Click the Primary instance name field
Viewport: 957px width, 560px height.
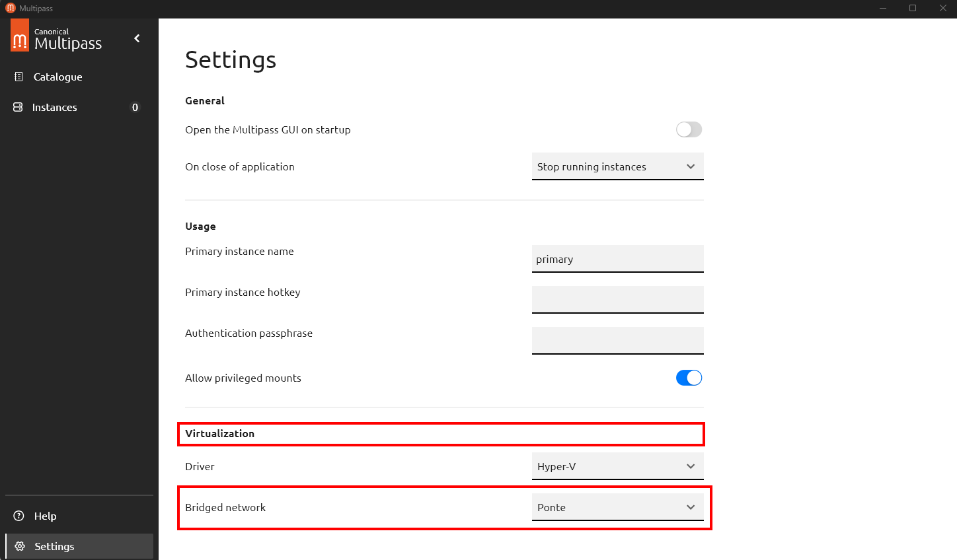point(617,259)
